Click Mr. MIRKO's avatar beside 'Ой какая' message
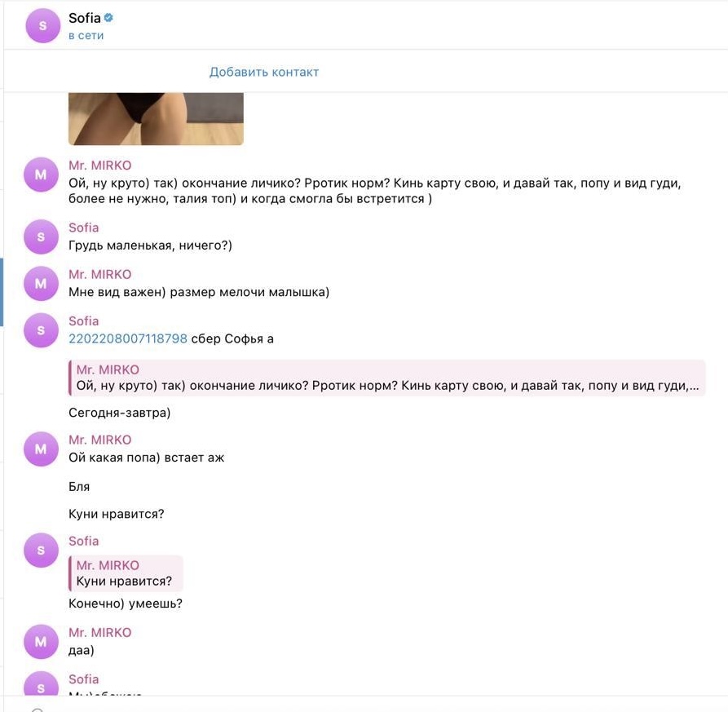The height and width of the screenshot is (712, 728). pyautogui.click(x=41, y=449)
